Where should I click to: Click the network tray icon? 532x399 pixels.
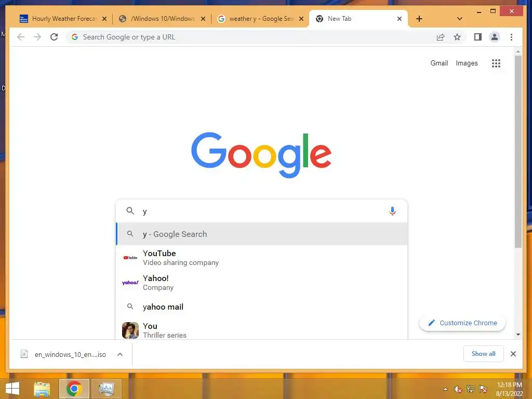point(471,389)
